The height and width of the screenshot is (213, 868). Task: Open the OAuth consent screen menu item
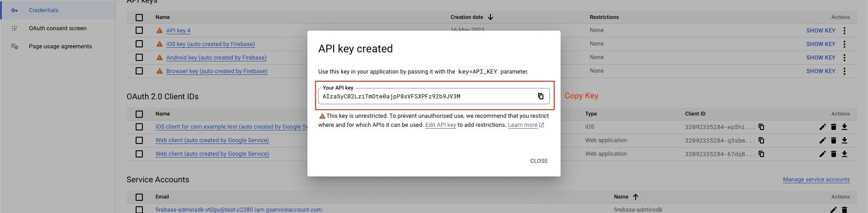point(57,28)
